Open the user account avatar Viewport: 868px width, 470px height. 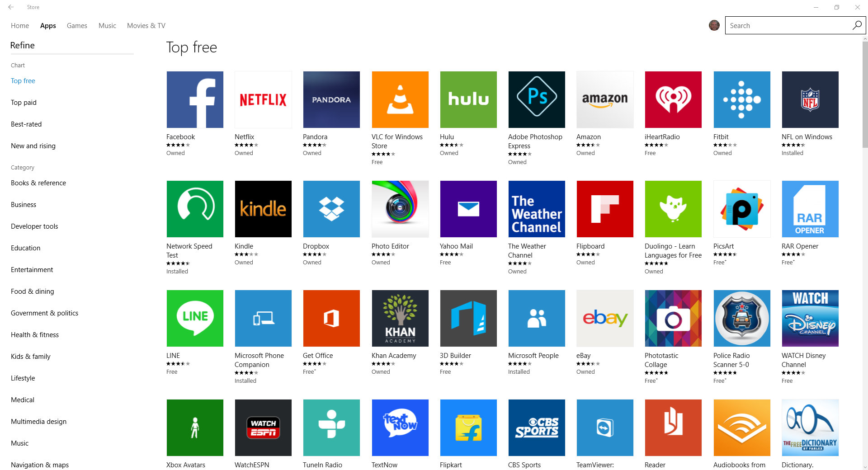(x=714, y=25)
